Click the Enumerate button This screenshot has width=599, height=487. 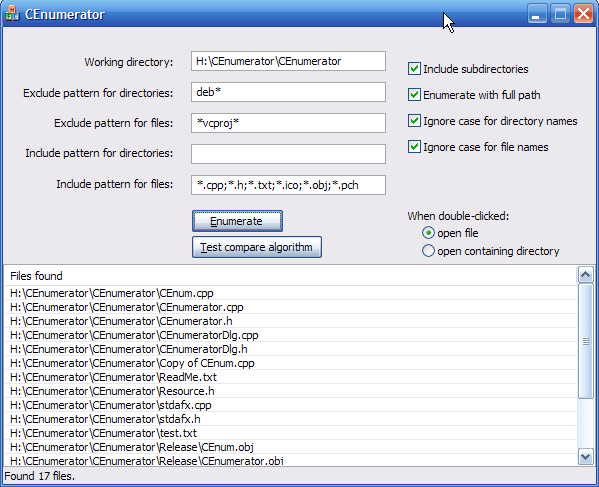pos(237,221)
